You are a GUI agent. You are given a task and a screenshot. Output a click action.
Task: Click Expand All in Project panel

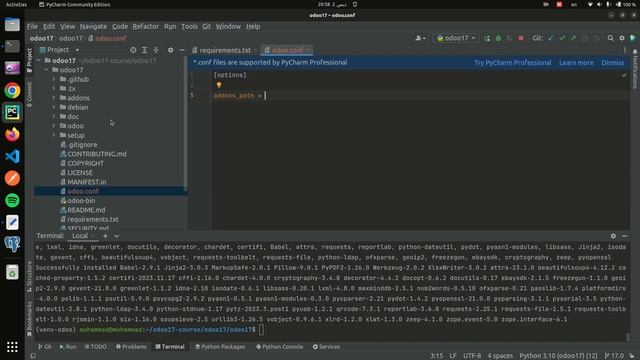coord(144,50)
